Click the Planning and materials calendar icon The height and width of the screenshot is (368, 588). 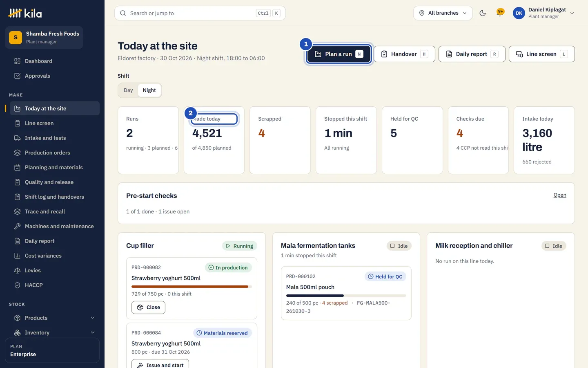point(17,168)
